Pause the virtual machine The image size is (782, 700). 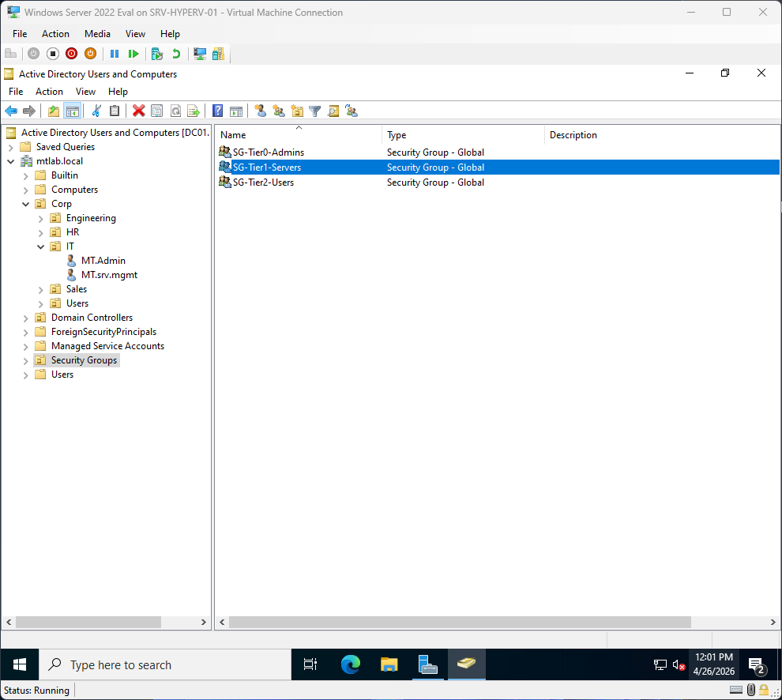click(115, 54)
